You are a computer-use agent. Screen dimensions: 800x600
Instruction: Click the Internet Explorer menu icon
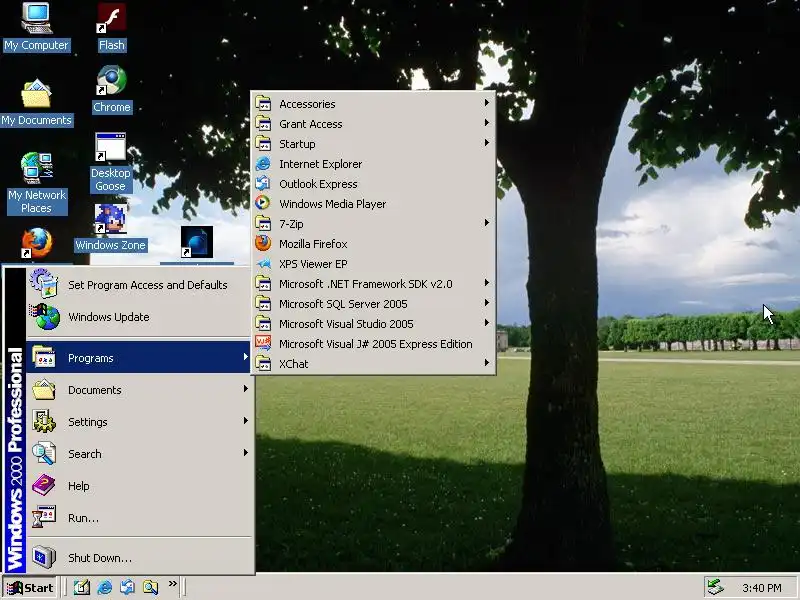[263, 164]
